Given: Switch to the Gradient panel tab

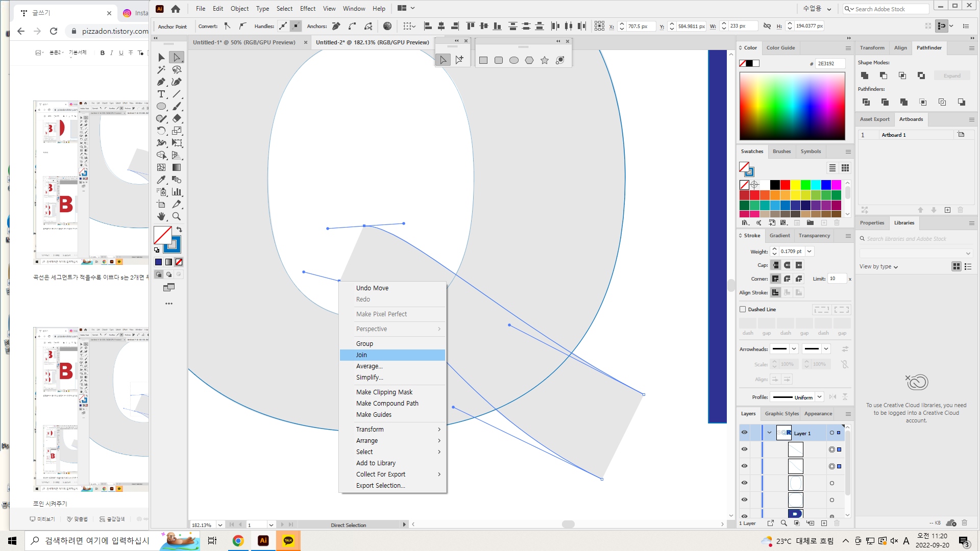Looking at the screenshot, I should (x=779, y=236).
